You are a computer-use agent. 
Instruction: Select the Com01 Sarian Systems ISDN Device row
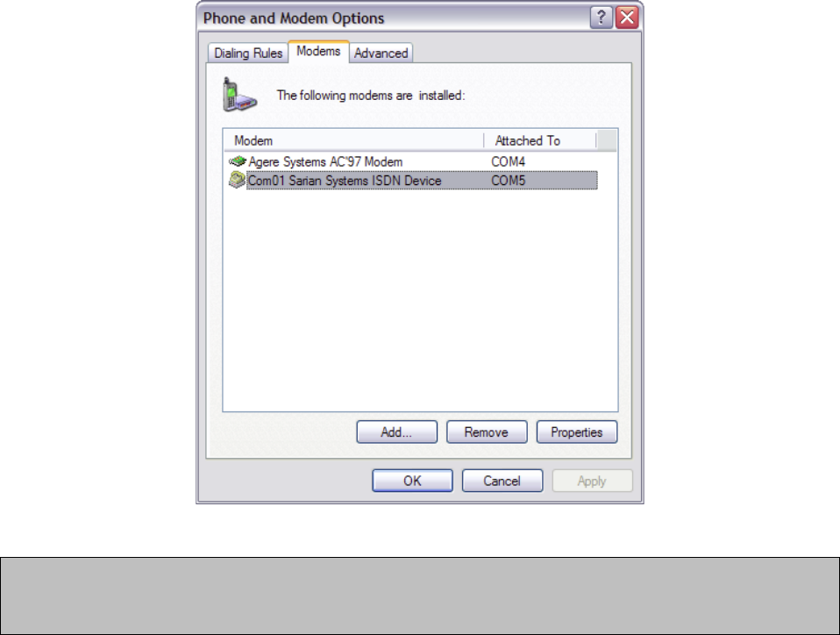(x=413, y=181)
